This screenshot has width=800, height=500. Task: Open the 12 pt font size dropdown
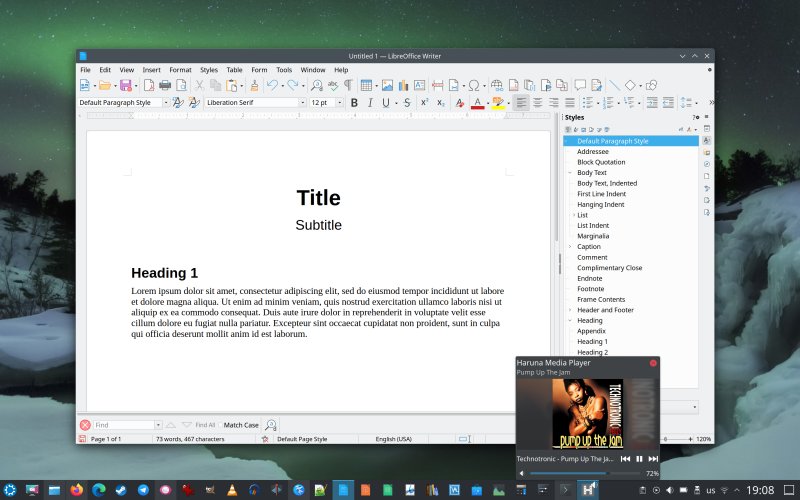[339, 103]
